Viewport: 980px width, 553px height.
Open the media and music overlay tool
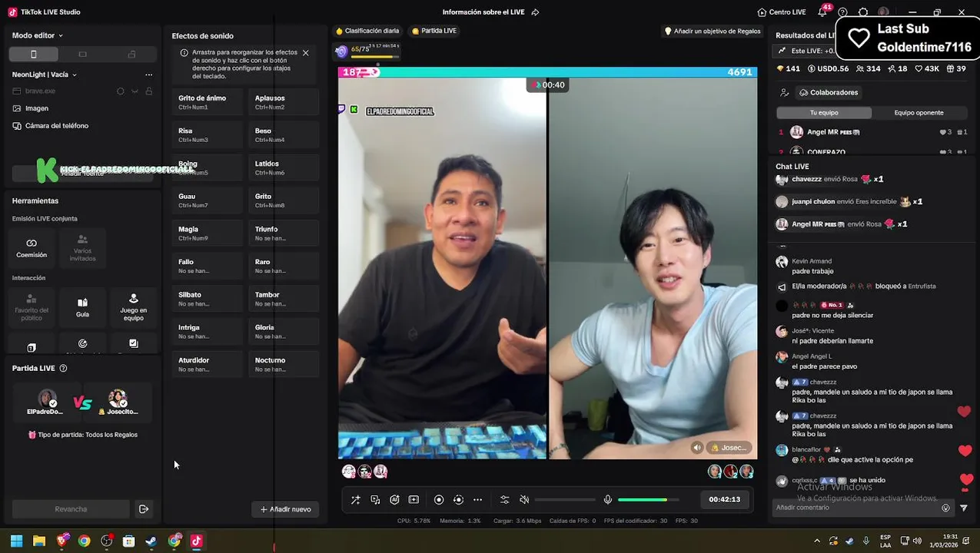[x=375, y=499]
